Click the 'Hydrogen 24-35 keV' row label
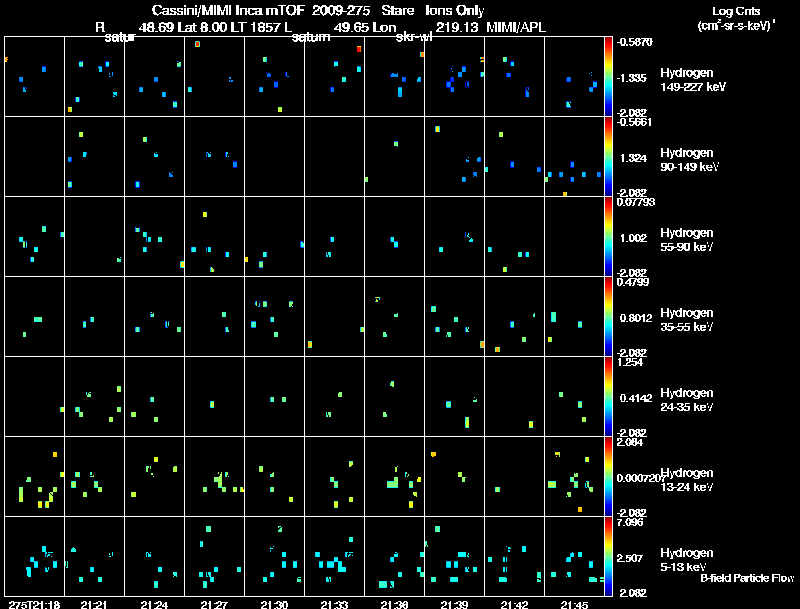800x609 pixels. 687,400
